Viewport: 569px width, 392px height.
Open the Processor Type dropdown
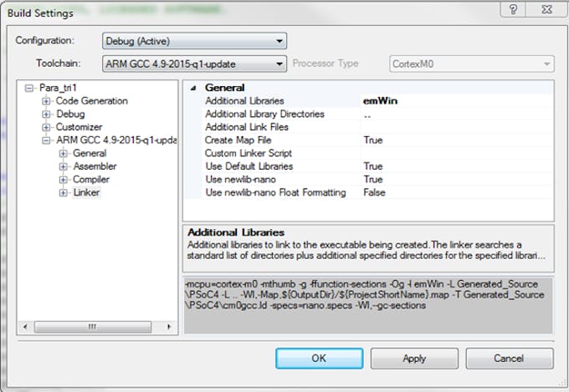tap(472, 64)
